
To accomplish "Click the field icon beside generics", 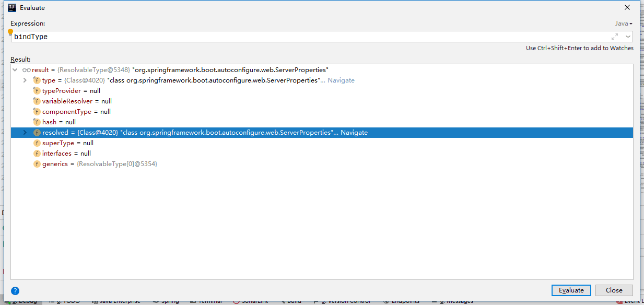I will [x=37, y=164].
